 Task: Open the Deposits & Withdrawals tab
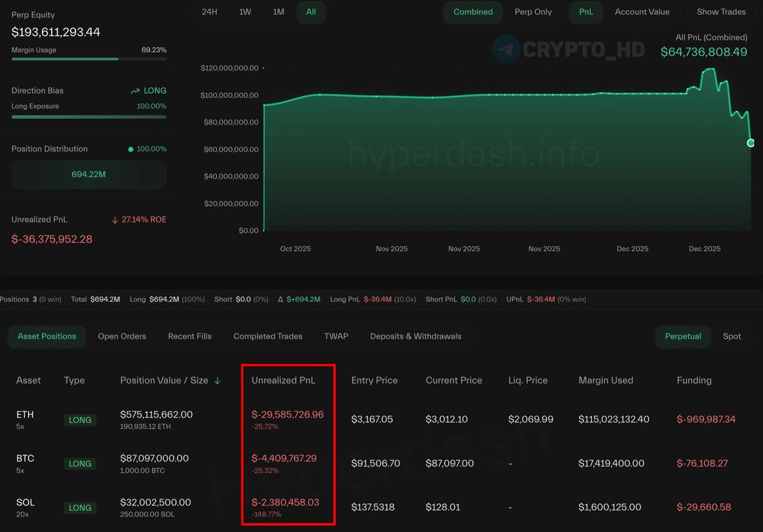416,336
